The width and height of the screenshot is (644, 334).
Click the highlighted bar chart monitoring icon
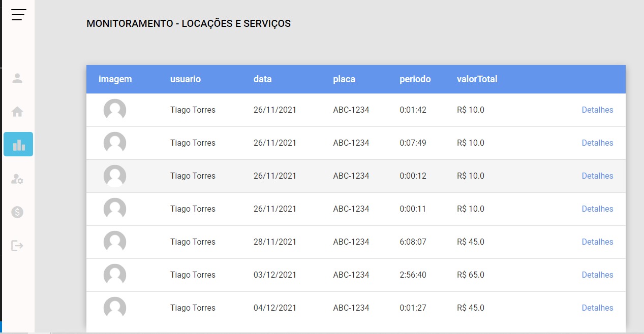pos(18,144)
